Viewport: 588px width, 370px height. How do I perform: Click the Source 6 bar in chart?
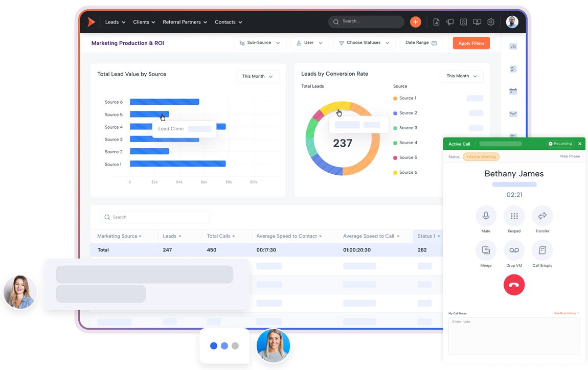[164, 102]
